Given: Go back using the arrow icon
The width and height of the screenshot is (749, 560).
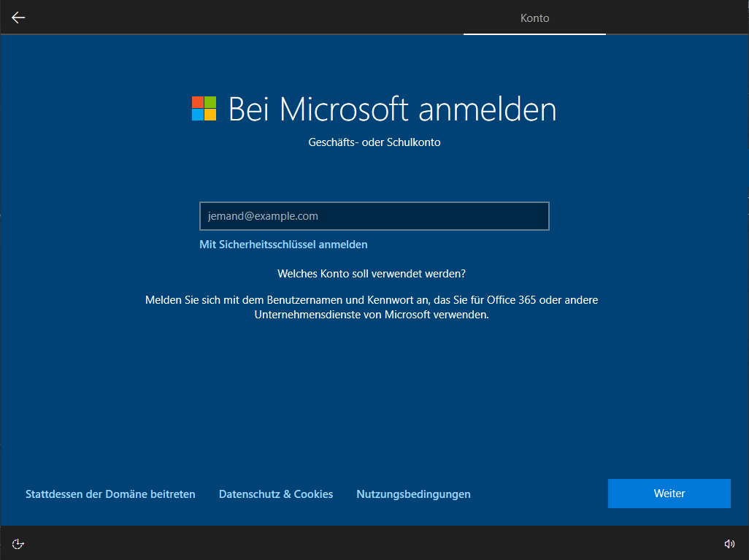Looking at the screenshot, I should pyautogui.click(x=18, y=18).
